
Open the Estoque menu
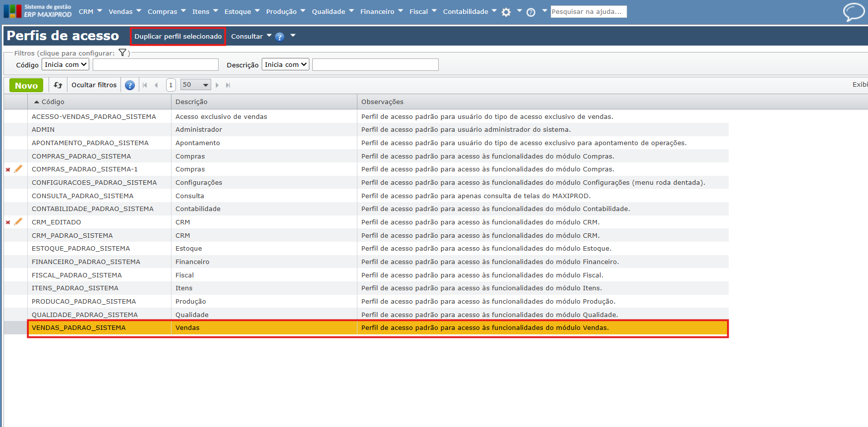click(237, 11)
